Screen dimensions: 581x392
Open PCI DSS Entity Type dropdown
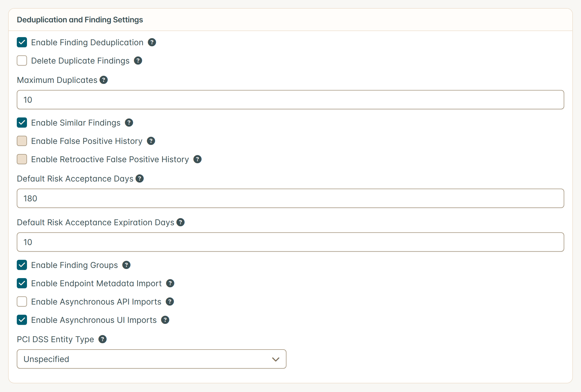(x=152, y=359)
